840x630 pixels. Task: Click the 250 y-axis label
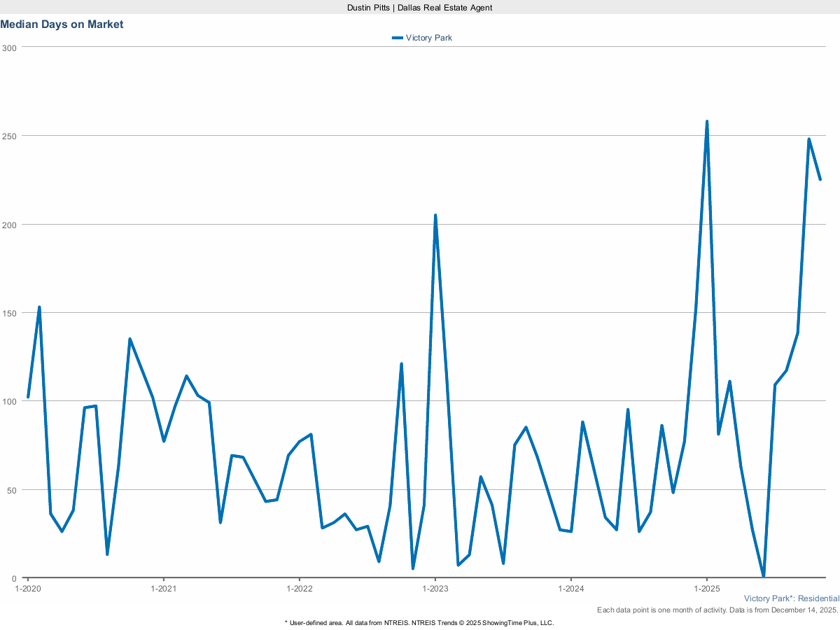coord(8,136)
